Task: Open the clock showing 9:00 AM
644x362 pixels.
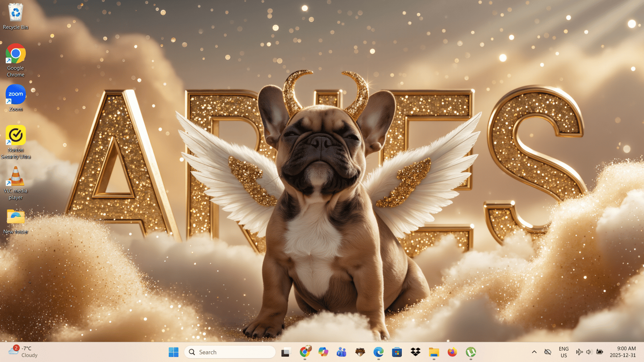Action: (623, 352)
